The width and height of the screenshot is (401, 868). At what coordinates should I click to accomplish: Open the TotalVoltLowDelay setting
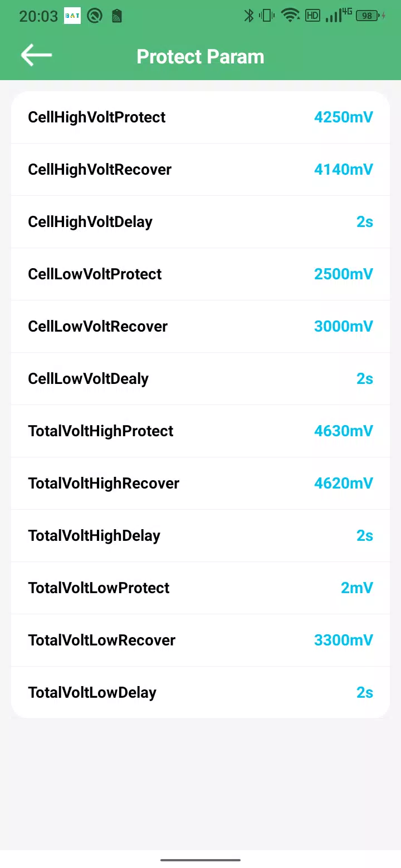pyautogui.click(x=200, y=693)
